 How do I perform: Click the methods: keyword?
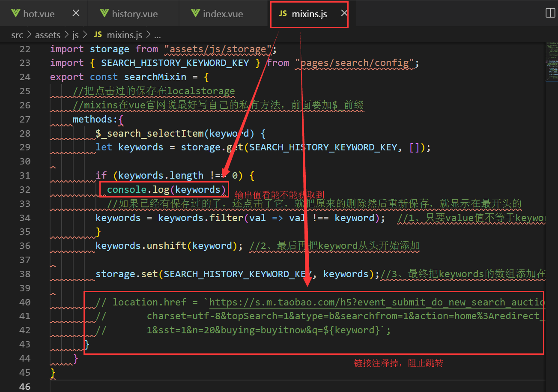pyautogui.click(x=95, y=119)
